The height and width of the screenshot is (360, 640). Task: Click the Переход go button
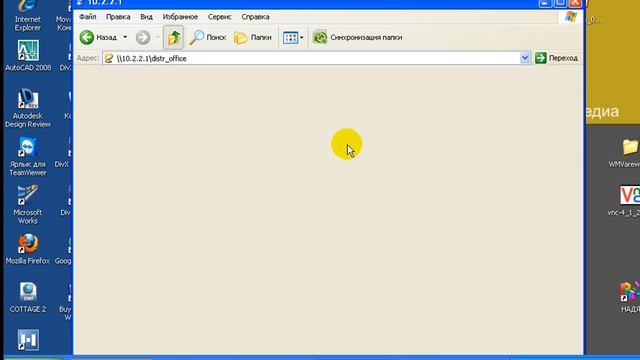click(x=557, y=58)
